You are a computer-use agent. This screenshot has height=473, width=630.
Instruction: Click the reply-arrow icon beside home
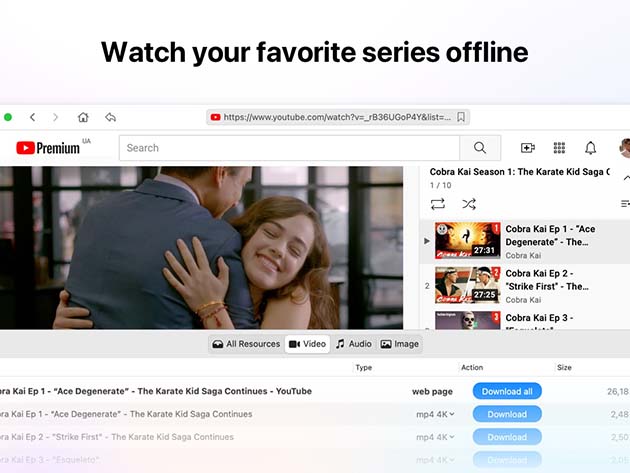(x=110, y=117)
